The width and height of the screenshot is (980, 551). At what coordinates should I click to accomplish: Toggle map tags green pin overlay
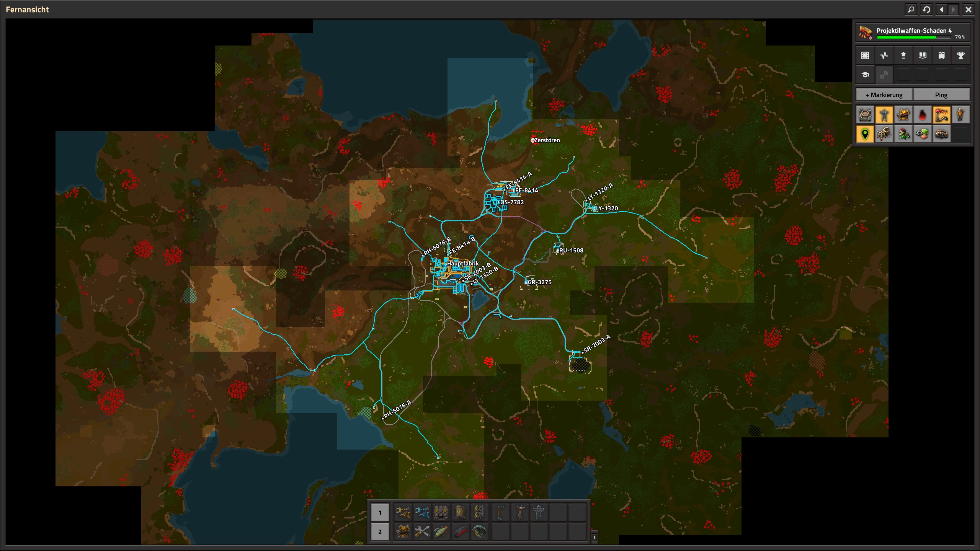pyautogui.click(x=865, y=134)
